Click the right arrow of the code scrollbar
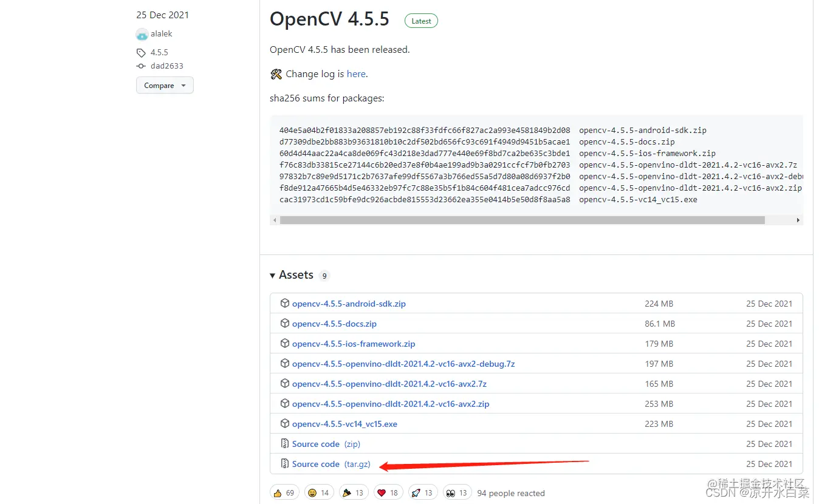 798,220
